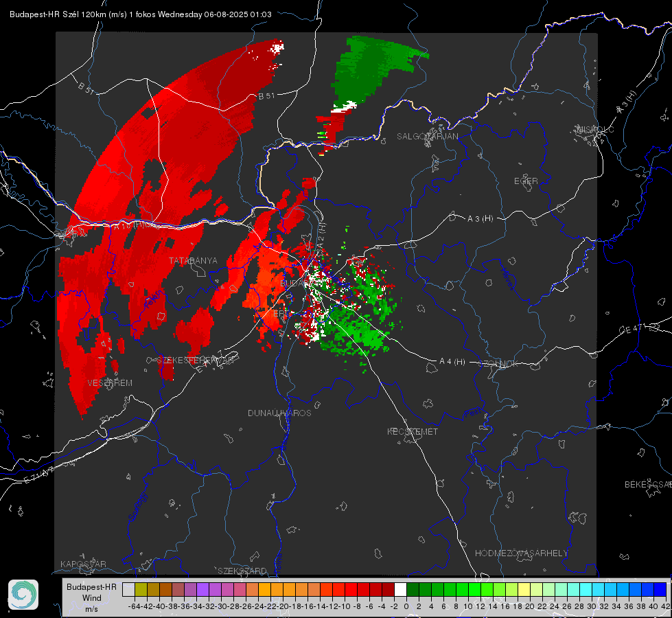Choose the olive swatch between -64 and -42

(x=141, y=589)
